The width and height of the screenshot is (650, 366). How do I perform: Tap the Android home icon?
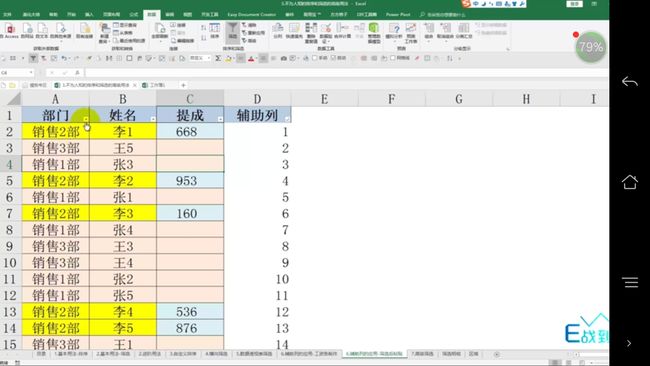coord(629,182)
